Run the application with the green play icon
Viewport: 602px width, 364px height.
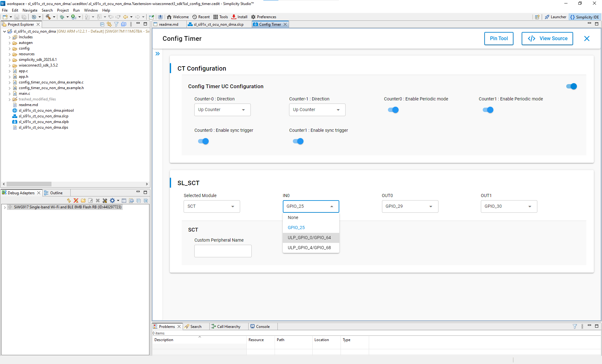(73, 17)
